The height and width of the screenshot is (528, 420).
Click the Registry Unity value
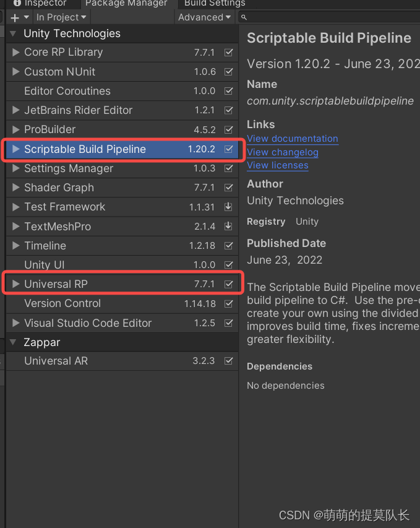(307, 222)
